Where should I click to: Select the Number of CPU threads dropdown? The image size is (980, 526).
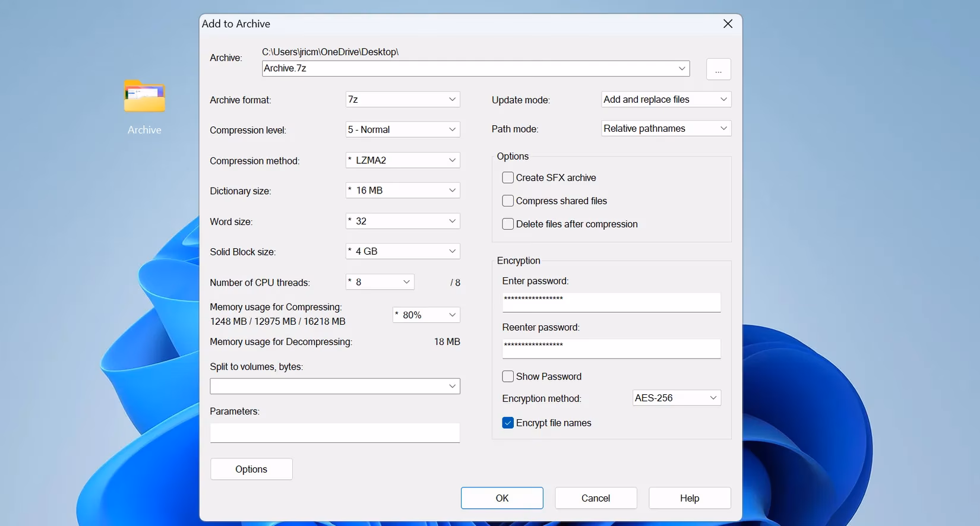point(380,282)
